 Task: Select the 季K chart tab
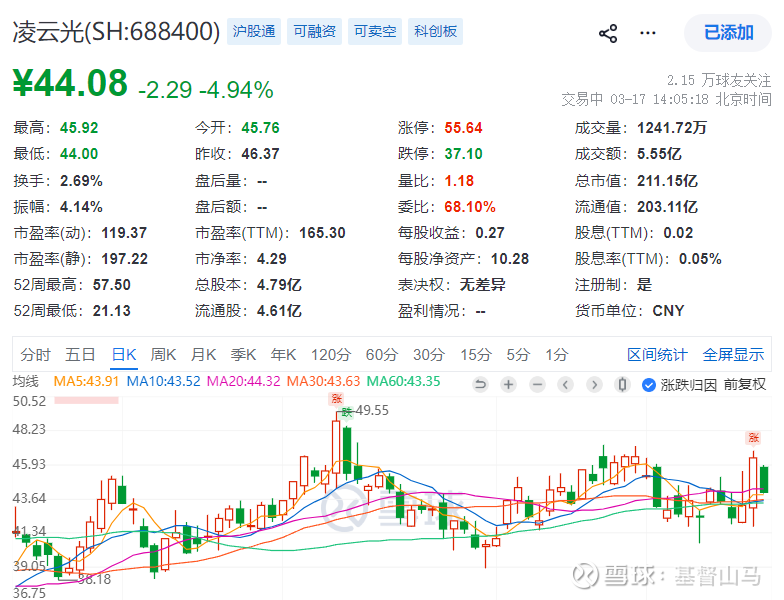(244, 355)
